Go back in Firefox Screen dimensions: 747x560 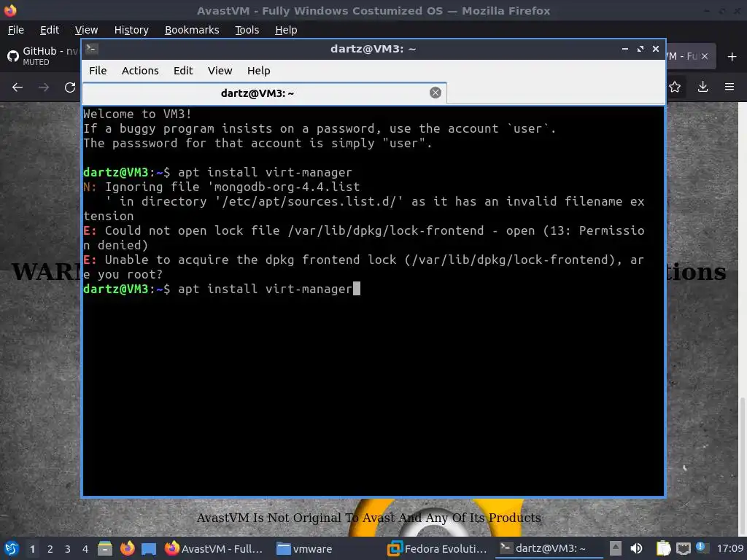[18, 87]
